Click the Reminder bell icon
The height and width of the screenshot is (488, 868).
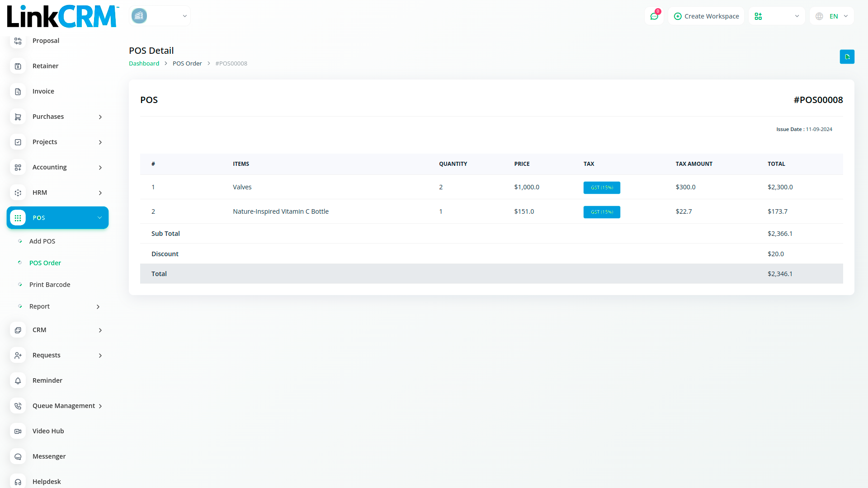click(x=18, y=381)
